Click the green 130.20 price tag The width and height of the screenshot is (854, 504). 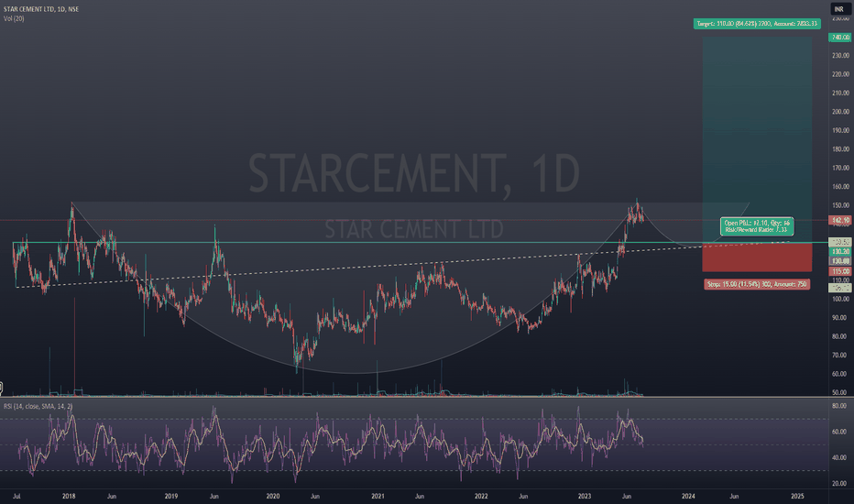coord(840,252)
